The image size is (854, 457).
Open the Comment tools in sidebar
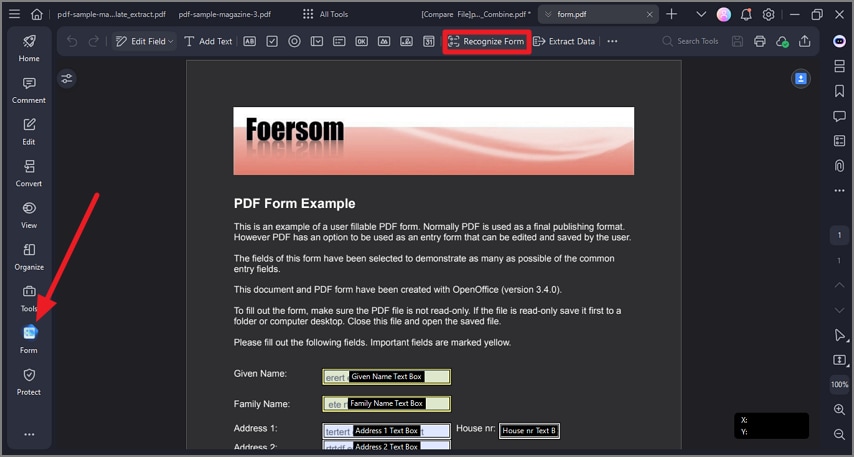pyautogui.click(x=29, y=90)
